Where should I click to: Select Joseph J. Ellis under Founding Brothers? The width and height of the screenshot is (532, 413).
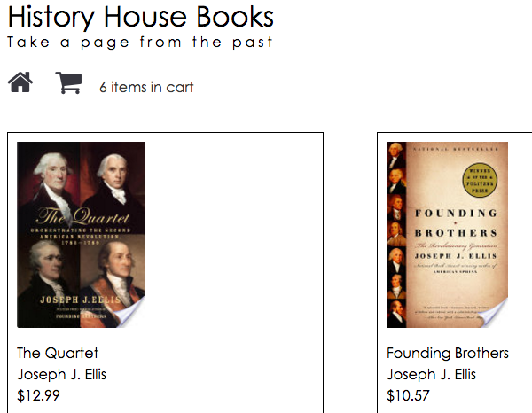tap(432, 374)
